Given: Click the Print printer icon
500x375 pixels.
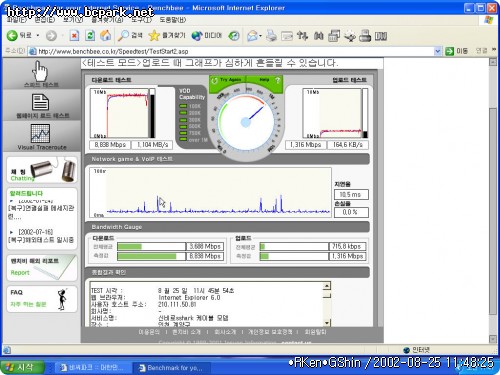Looking at the screenshot, I should pos(271,35).
